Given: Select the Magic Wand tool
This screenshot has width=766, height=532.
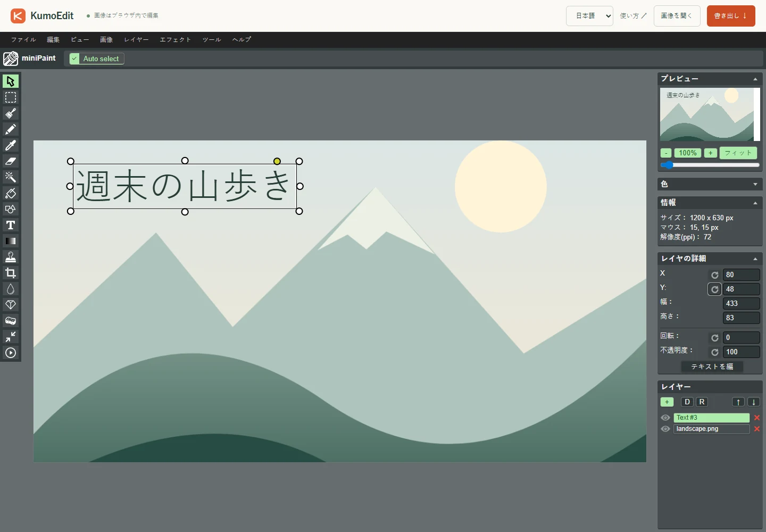Looking at the screenshot, I should (x=11, y=177).
